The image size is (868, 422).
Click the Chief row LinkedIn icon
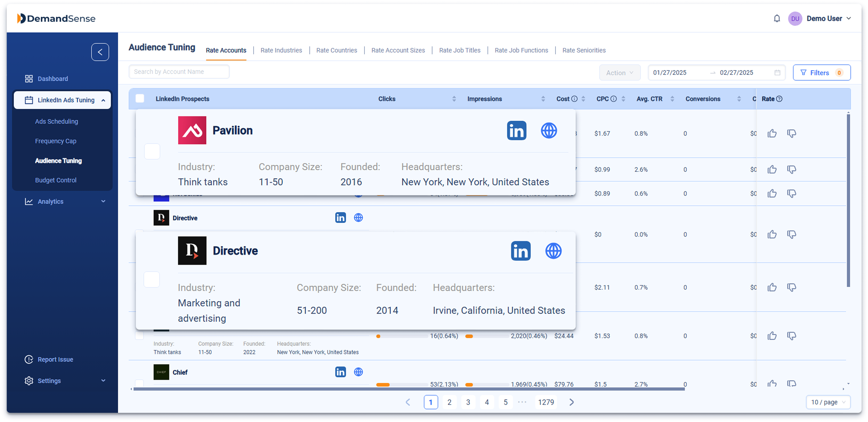coord(340,372)
